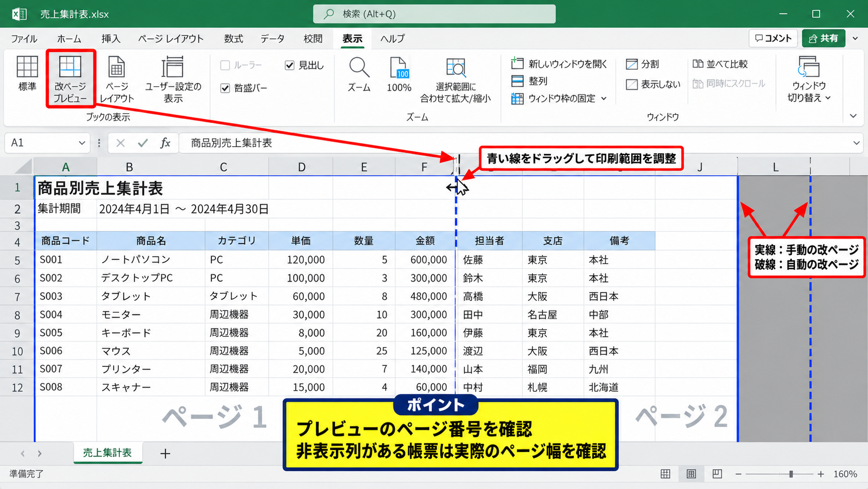
Task: Switch to the 標準 normal view
Action: 27,74
